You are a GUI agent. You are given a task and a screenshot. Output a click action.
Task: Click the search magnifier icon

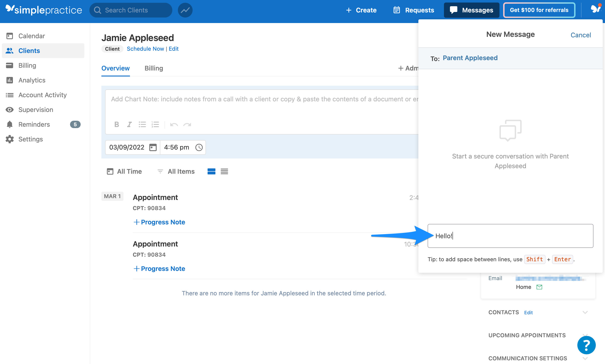[x=97, y=10]
